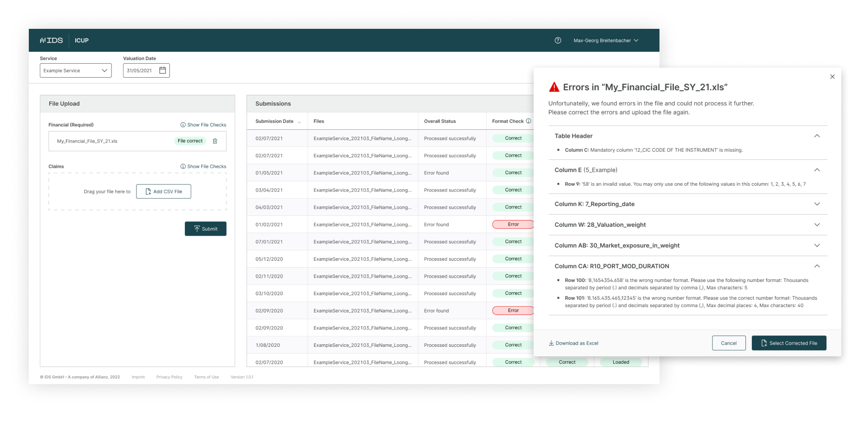Viewport: 868px width, 424px height.
Task: Click the Files column header
Action: pos(319,121)
